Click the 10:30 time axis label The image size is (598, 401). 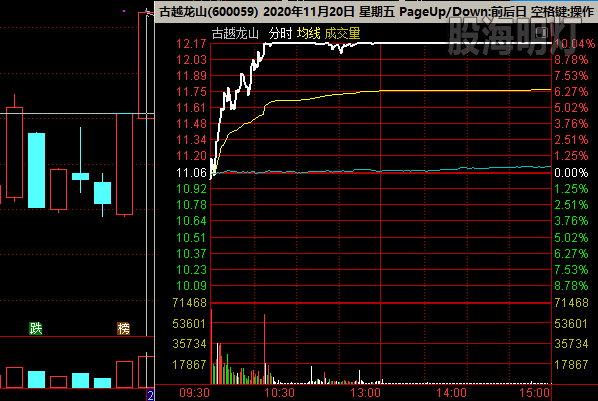(280, 393)
